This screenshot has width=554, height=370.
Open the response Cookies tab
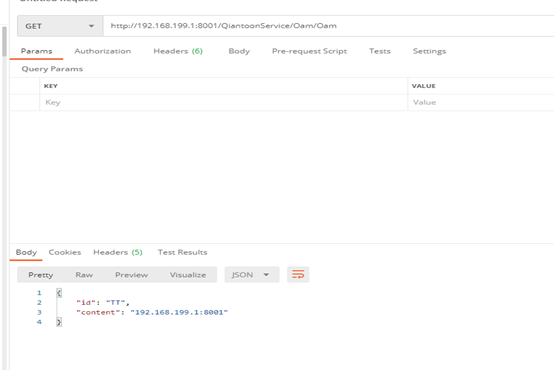[x=65, y=252]
